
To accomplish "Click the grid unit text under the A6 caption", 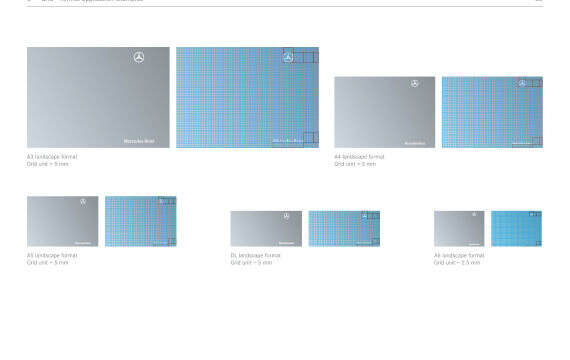I will click(x=457, y=263).
